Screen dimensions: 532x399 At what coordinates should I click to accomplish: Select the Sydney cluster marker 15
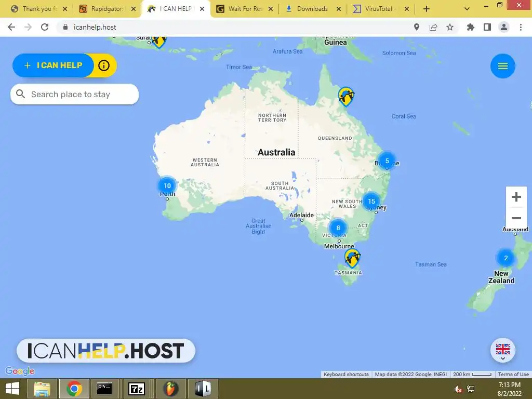click(371, 201)
